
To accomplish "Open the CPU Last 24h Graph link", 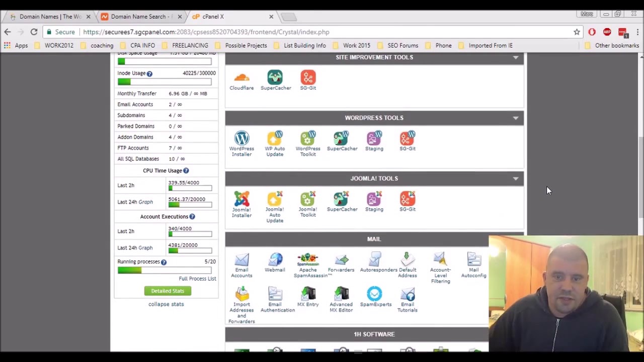I will [x=145, y=202].
